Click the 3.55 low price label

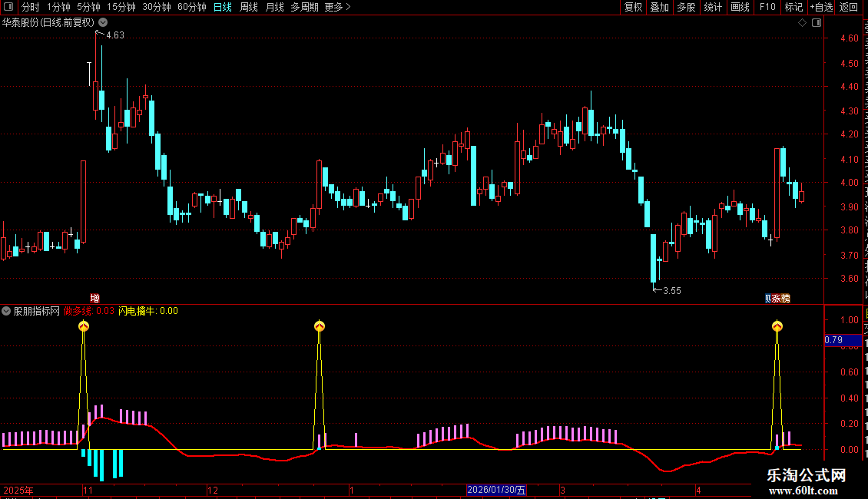[671, 290]
